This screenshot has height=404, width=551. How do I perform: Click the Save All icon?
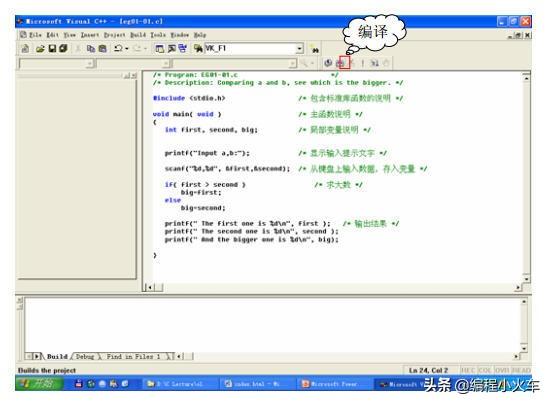(x=63, y=48)
